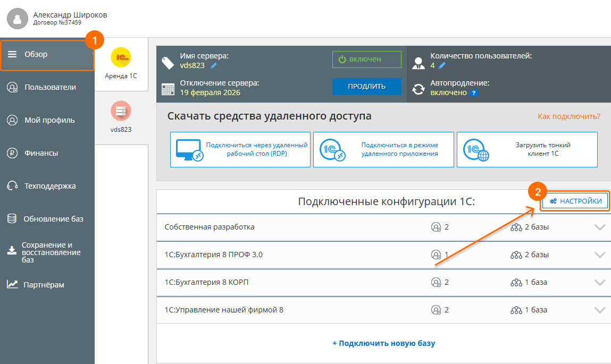Image resolution: width=611 pixels, height=364 pixels.
Task: Toggle the server включен power button
Action: (x=366, y=60)
